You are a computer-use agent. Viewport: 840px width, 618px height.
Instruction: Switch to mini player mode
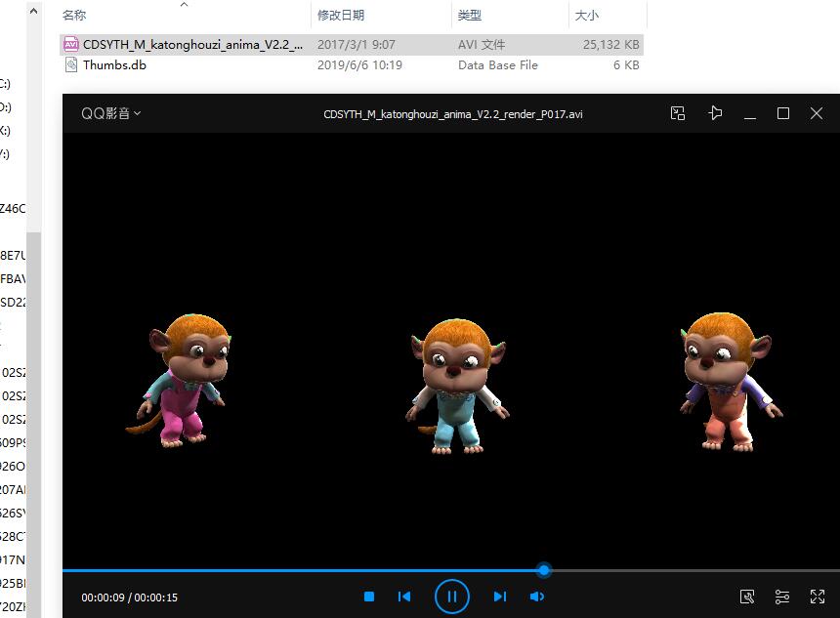tap(678, 113)
